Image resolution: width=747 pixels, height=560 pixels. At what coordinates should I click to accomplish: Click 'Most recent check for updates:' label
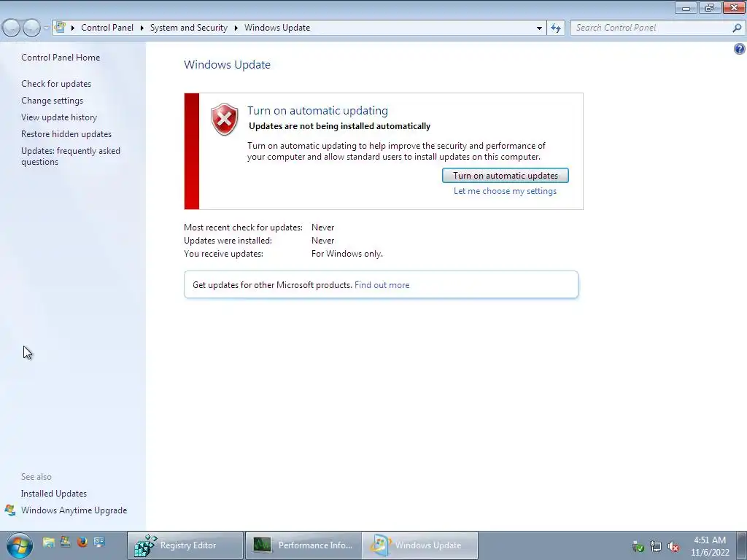coord(243,227)
